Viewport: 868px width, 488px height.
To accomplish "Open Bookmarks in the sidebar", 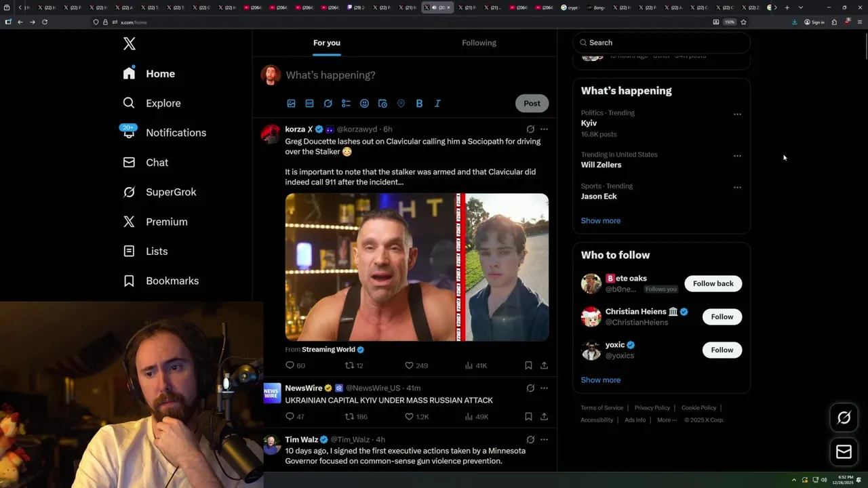I will (x=161, y=281).
